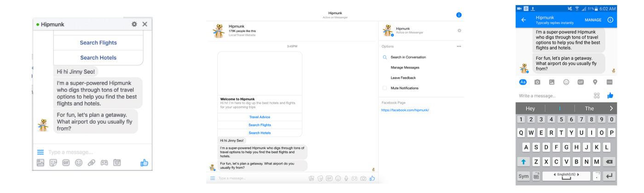Open GIF picker in chat popup

click(66, 163)
